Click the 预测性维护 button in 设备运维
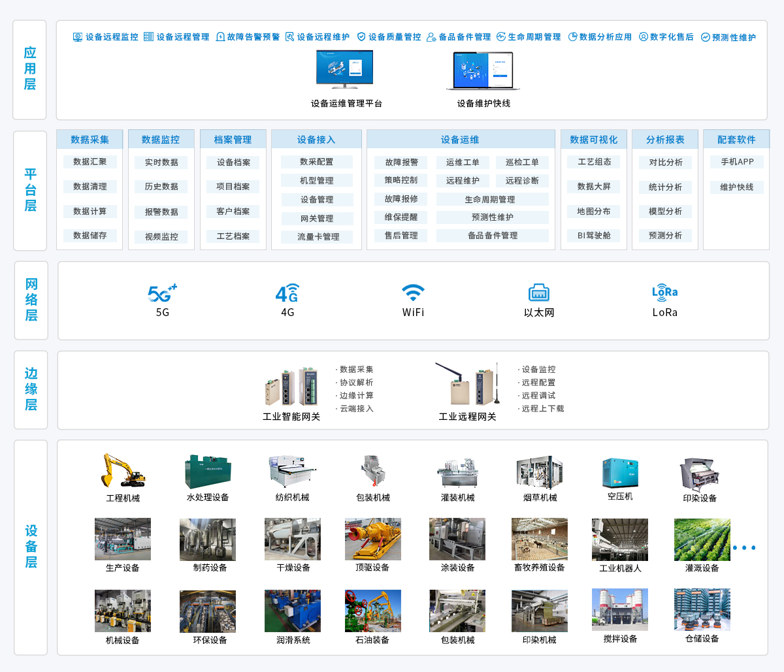Viewport: 784px width, 672px height. (x=493, y=217)
